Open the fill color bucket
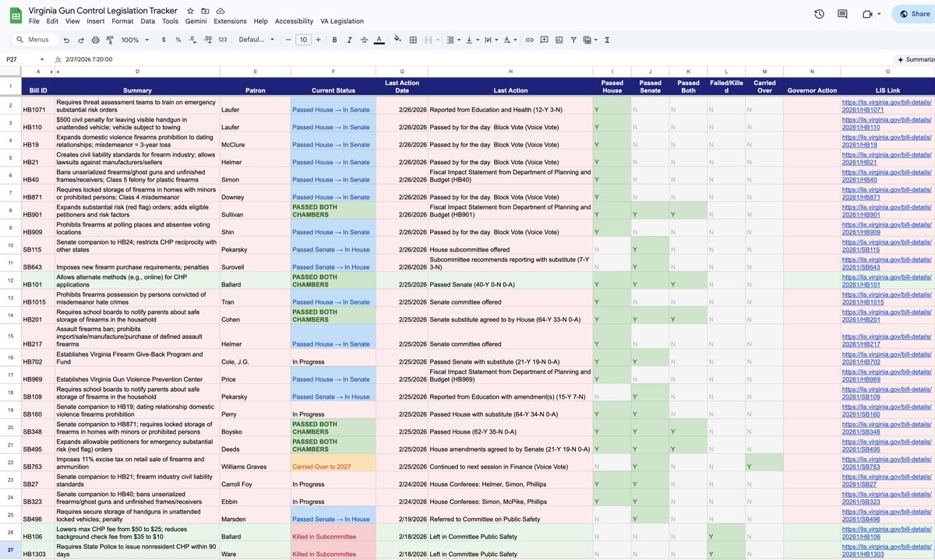 click(398, 40)
